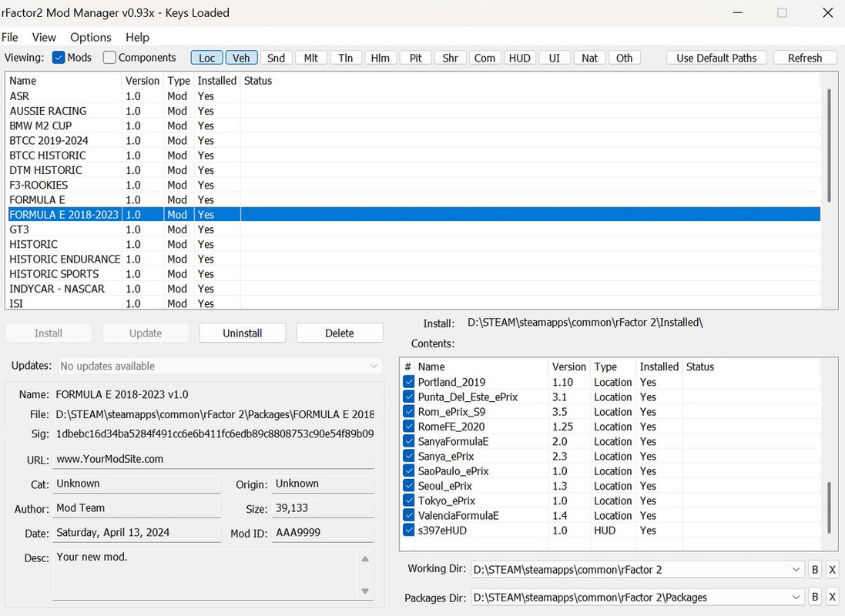The height and width of the screenshot is (616, 845).
Task: Select the HISTORIC ENDURANCE mod row
Action: point(414,259)
